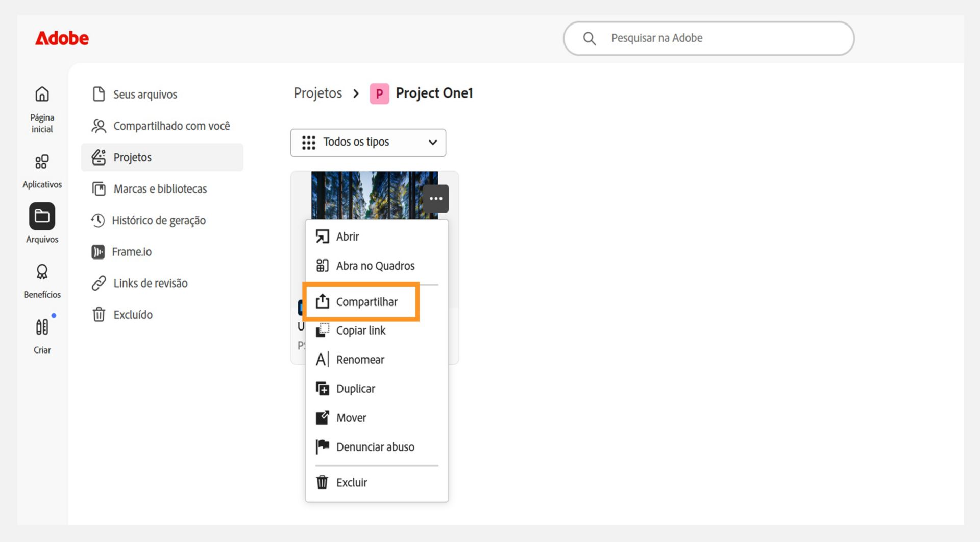The image size is (980, 542).
Task: Choose Excluir menu item
Action: (377, 482)
